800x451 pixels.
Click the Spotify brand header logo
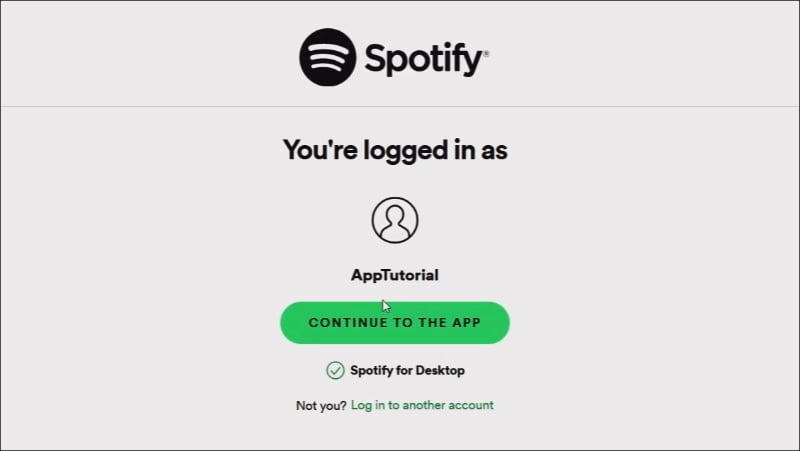[x=394, y=57]
